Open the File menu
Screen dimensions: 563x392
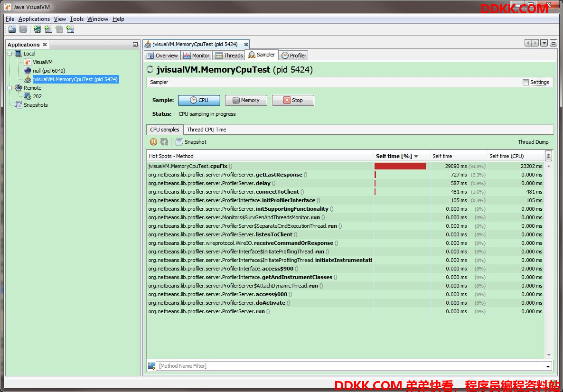click(10, 19)
